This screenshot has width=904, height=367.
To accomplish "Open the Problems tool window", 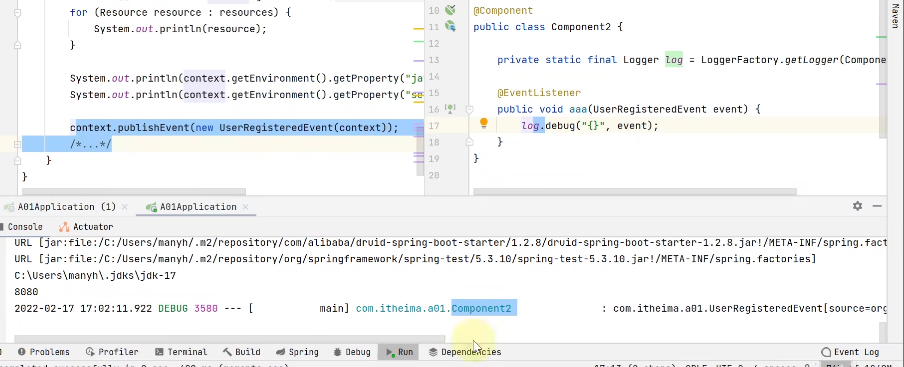I will pyautogui.click(x=43, y=352).
